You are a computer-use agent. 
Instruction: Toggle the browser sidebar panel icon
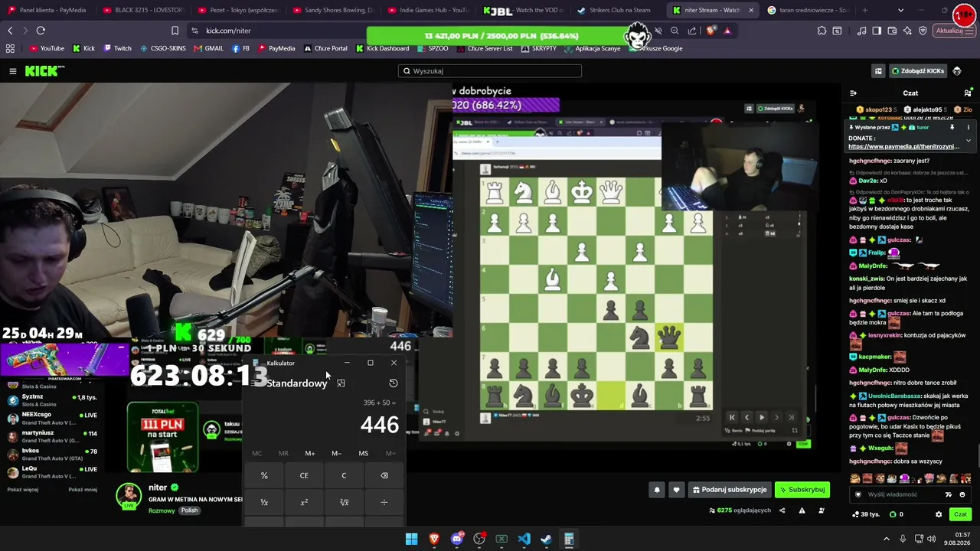point(877,31)
